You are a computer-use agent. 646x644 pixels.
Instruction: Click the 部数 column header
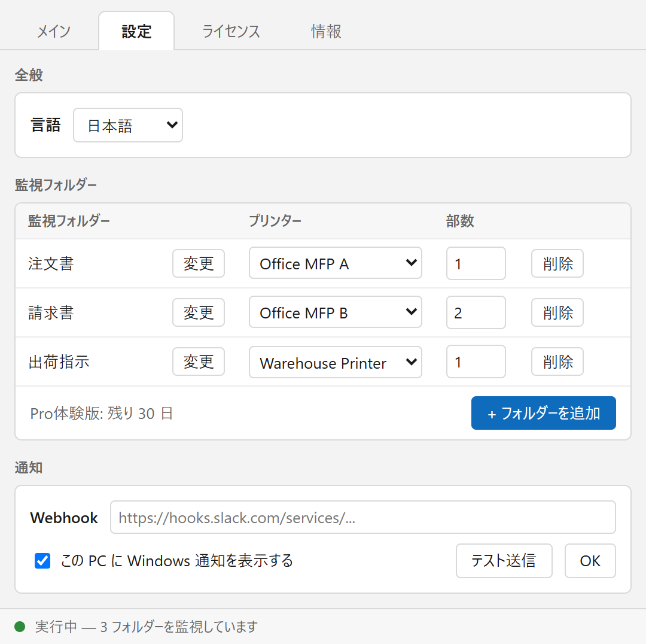[x=460, y=221]
